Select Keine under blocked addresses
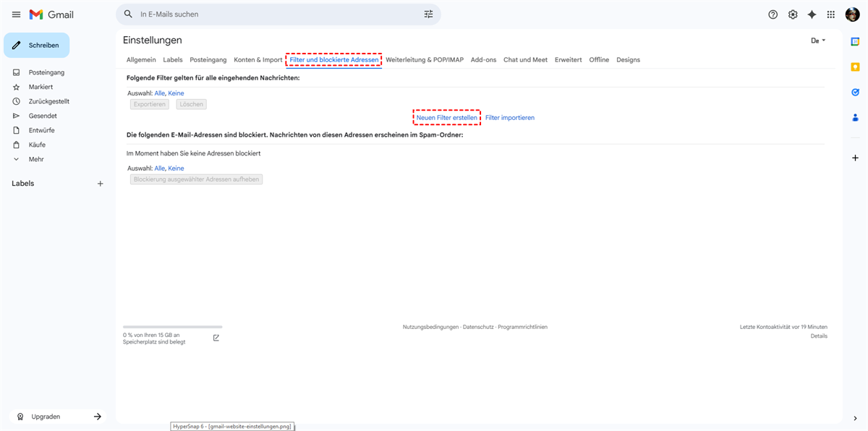 click(176, 168)
